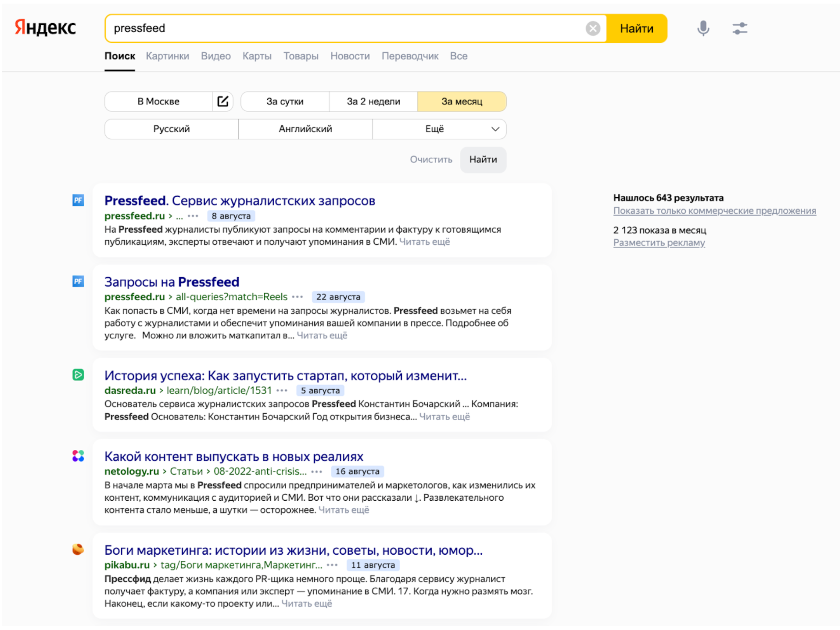
Task: Click Читать ещё in the dasreda.ru snippet
Action: pos(444,416)
